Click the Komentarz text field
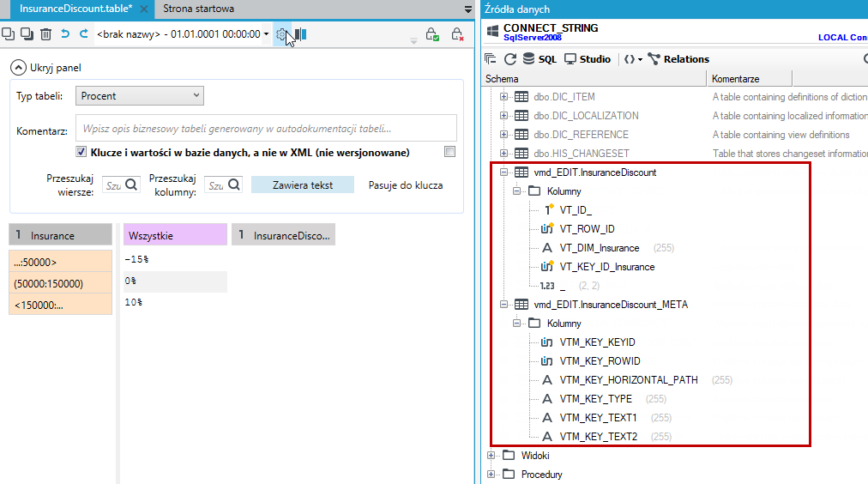 pyautogui.click(x=266, y=129)
